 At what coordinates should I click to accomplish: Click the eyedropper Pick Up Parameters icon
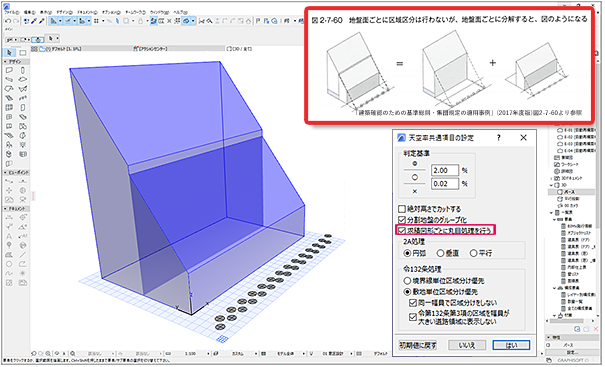tap(34, 21)
